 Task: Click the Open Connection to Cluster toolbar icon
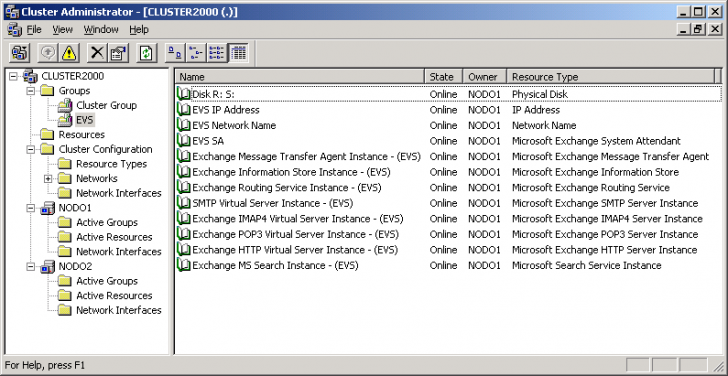pos(20,52)
